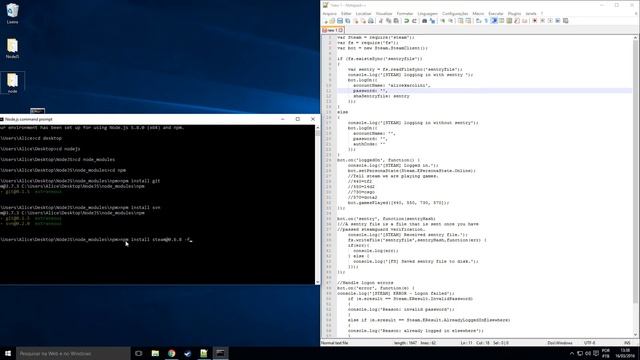Play back the recorded macro

point(551,20)
